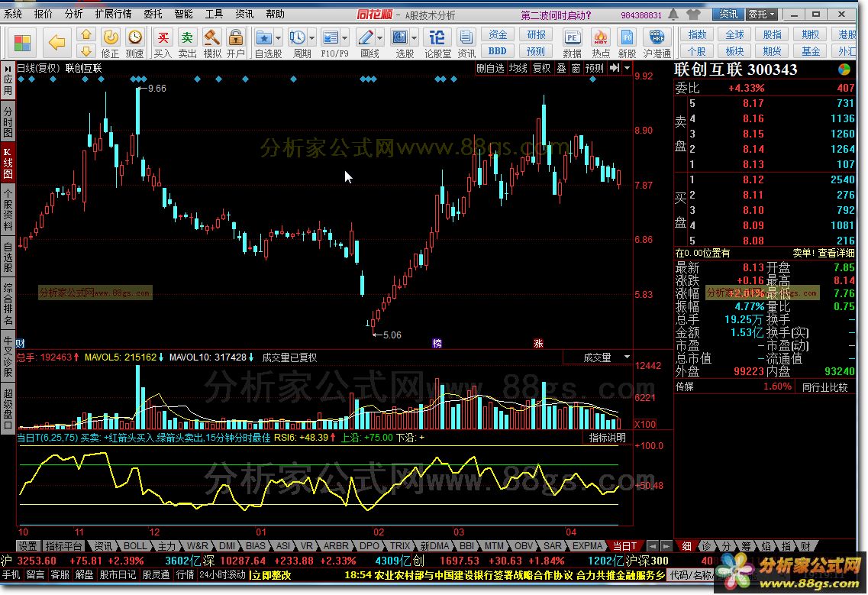Expand the 画线 dropdown arrow

coord(379,38)
